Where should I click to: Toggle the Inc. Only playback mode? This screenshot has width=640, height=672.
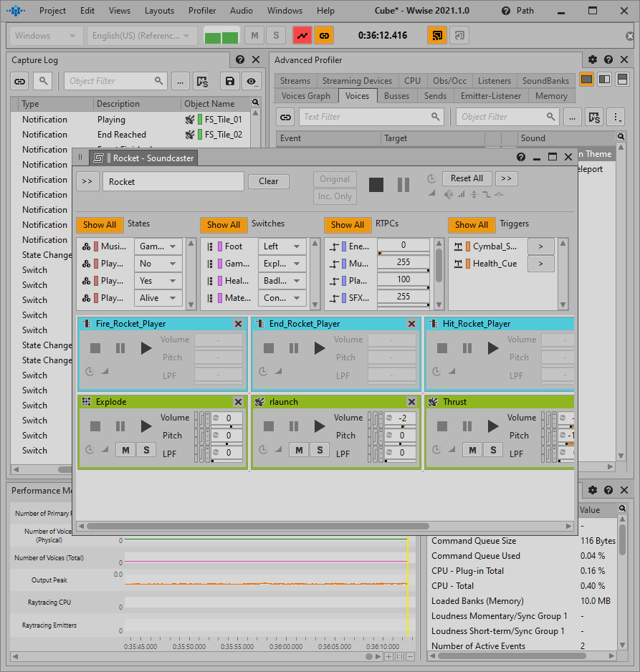pos(335,196)
